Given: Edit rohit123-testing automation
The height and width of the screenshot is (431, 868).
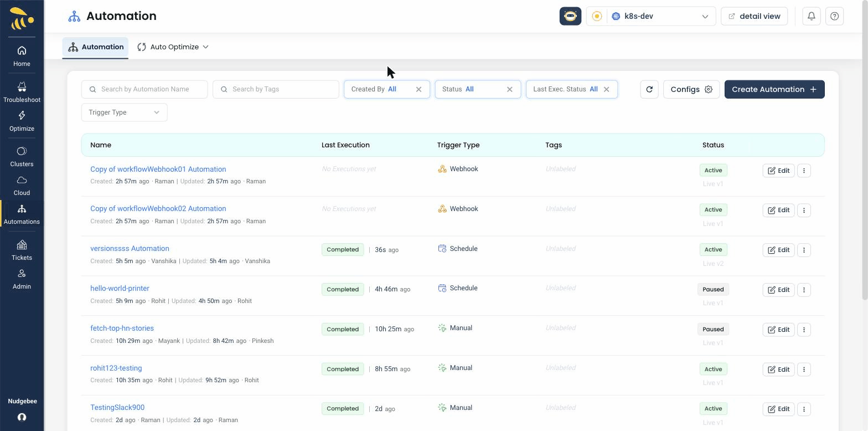Looking at the screenshot, I should click(x=778, y=370).
